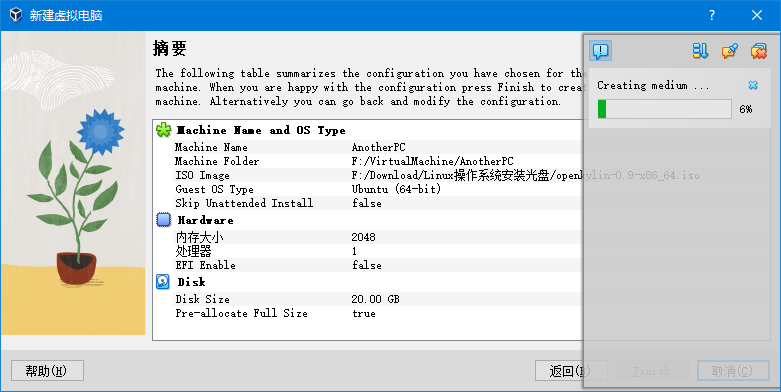Click the AnotherPC machine name value

379,147
